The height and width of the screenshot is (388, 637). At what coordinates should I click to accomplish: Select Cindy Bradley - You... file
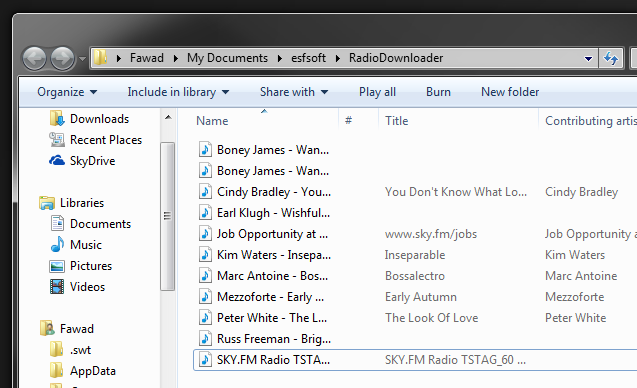(x=273, y=192)
